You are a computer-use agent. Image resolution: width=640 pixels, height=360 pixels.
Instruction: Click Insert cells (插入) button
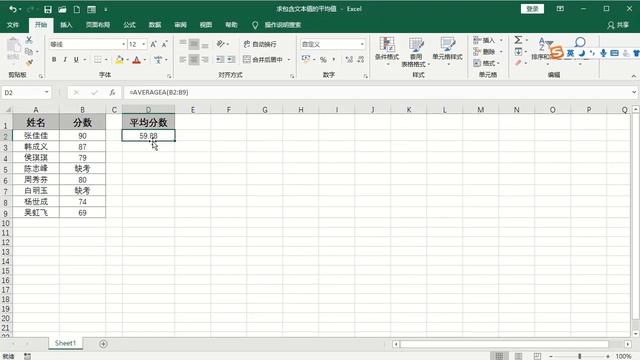coord(484,40)
